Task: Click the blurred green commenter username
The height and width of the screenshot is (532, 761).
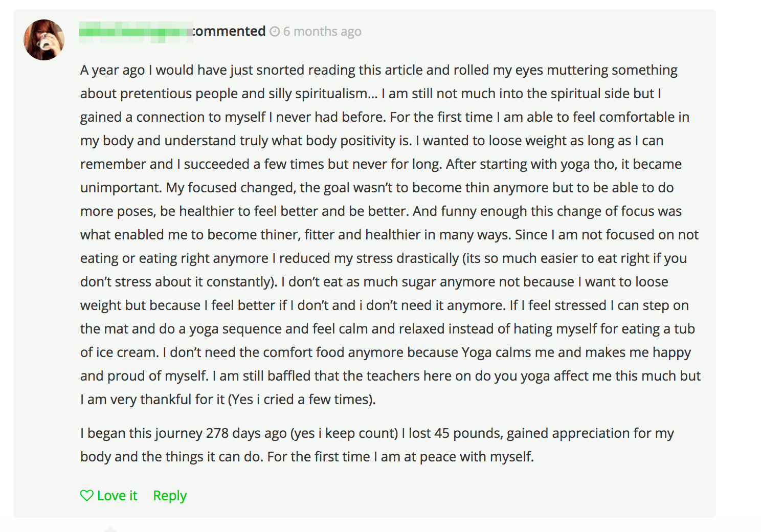Action: point(136,32)
